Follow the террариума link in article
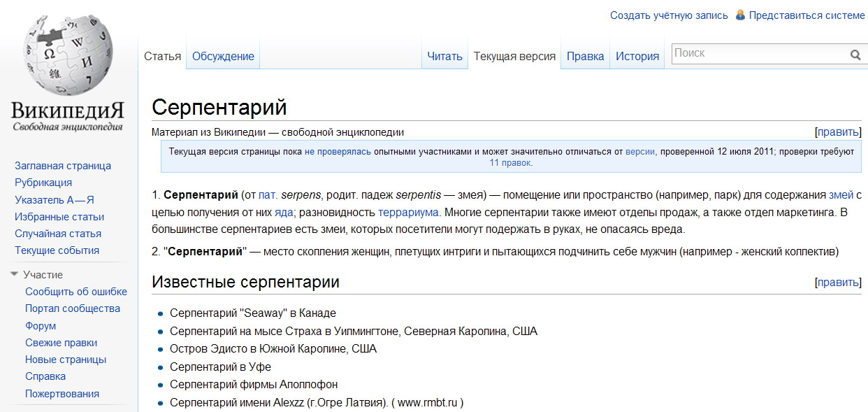The width and height of the screenshot is (868, 412). (x=408, y=212)
